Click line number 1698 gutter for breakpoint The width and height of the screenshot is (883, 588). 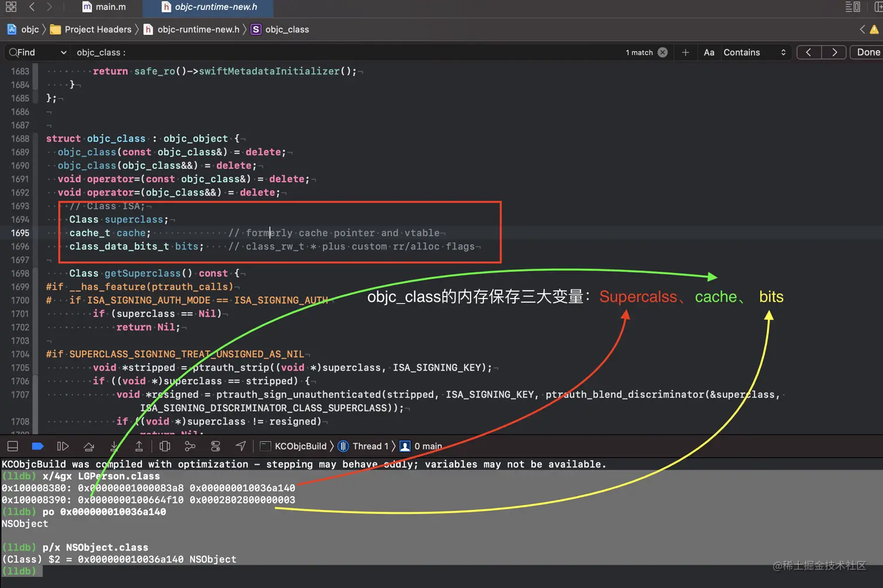click(x=20, y=273)
